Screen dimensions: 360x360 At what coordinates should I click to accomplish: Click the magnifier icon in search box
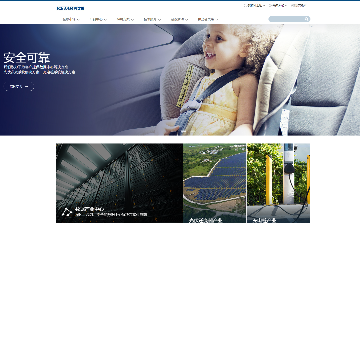306,19
